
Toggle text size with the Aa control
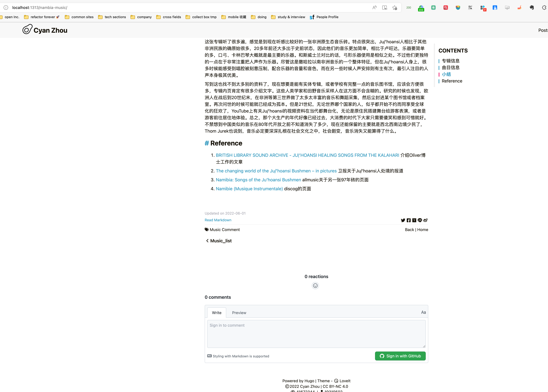pos(423,312)
